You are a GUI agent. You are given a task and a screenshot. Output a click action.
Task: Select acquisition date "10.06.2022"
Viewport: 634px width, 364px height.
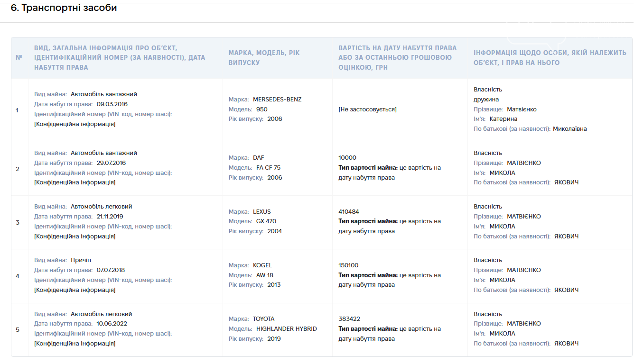point(112,323)
